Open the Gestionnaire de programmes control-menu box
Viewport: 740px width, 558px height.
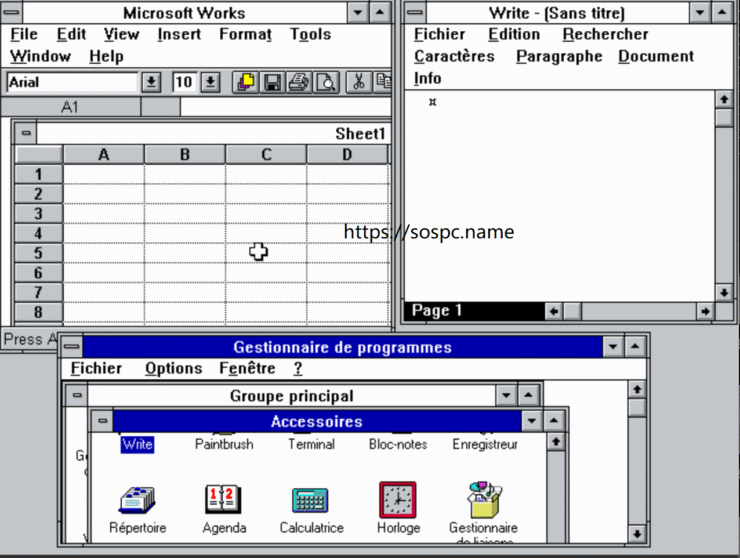(x=72, y=347)
